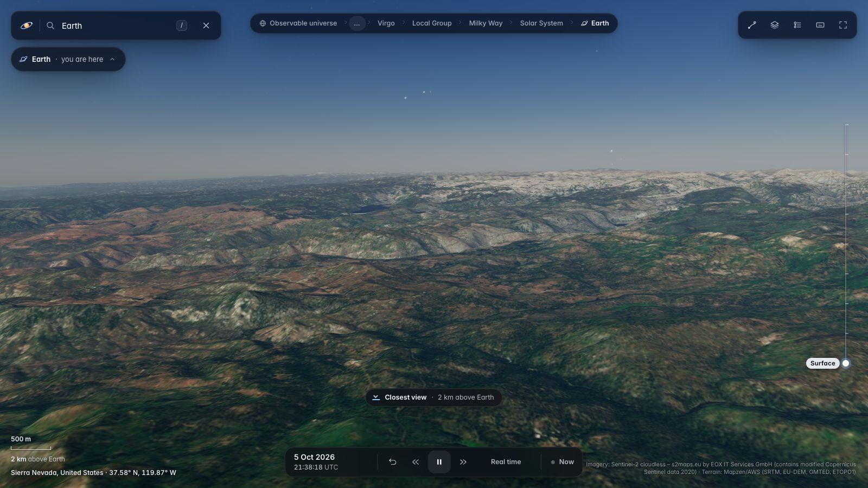The height and width of the screenshot is (488, 868).
Task: Go to Milky Way in the breadcrumb
Action: [x=486, y=23]
